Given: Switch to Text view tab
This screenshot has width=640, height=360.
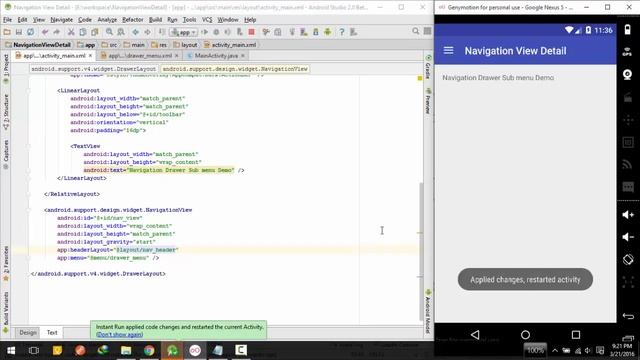Looking at the screenshot, I should coord(52,333).
